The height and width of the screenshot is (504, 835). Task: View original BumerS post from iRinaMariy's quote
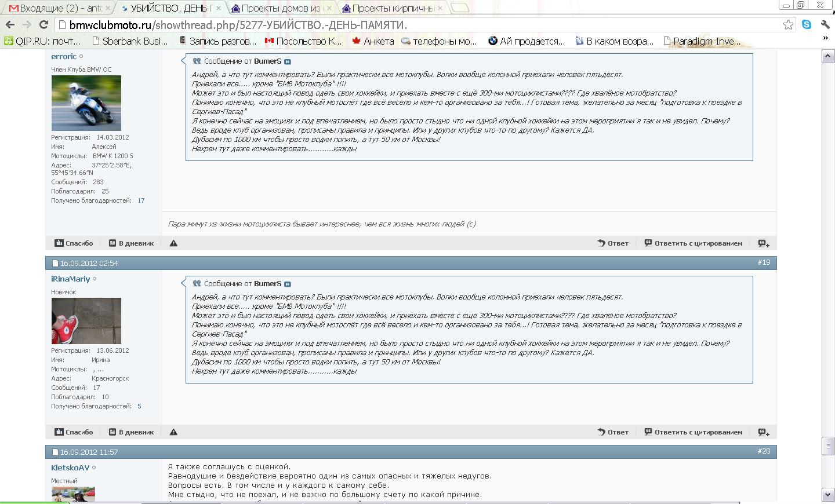point(288,284)
